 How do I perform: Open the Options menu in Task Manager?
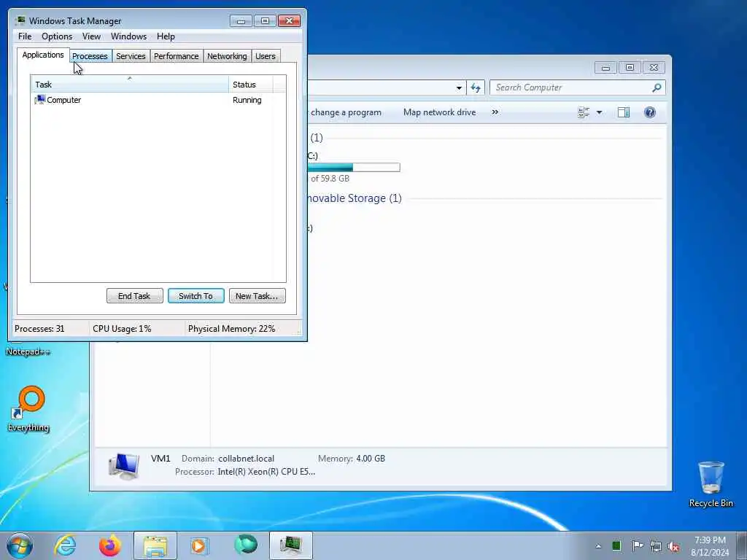pyautogui.click(x=57, y=36)
